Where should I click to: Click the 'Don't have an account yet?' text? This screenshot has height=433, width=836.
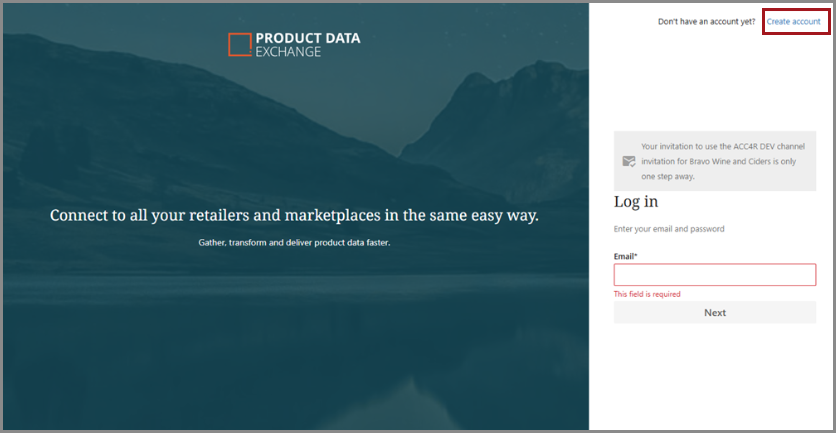[x=706, y=21]
